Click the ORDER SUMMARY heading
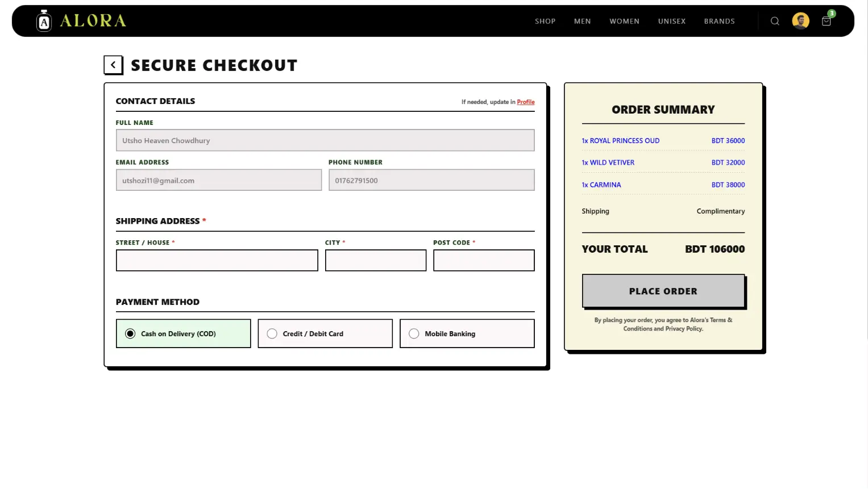 (x=663, y=110)
